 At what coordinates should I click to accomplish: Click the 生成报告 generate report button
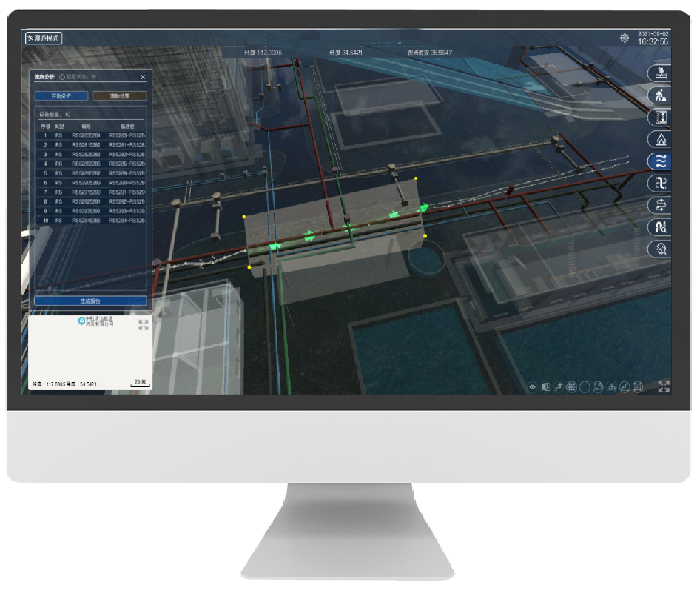90,301
